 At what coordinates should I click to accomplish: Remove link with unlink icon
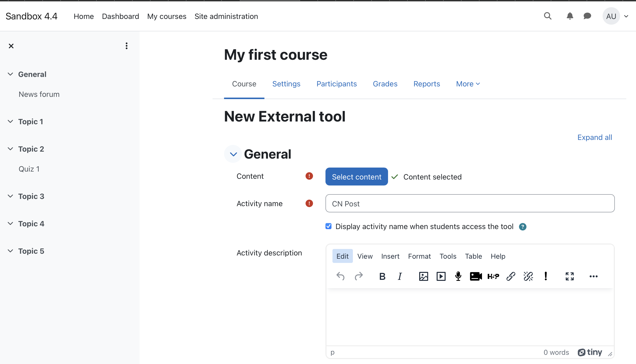point(528,276)
